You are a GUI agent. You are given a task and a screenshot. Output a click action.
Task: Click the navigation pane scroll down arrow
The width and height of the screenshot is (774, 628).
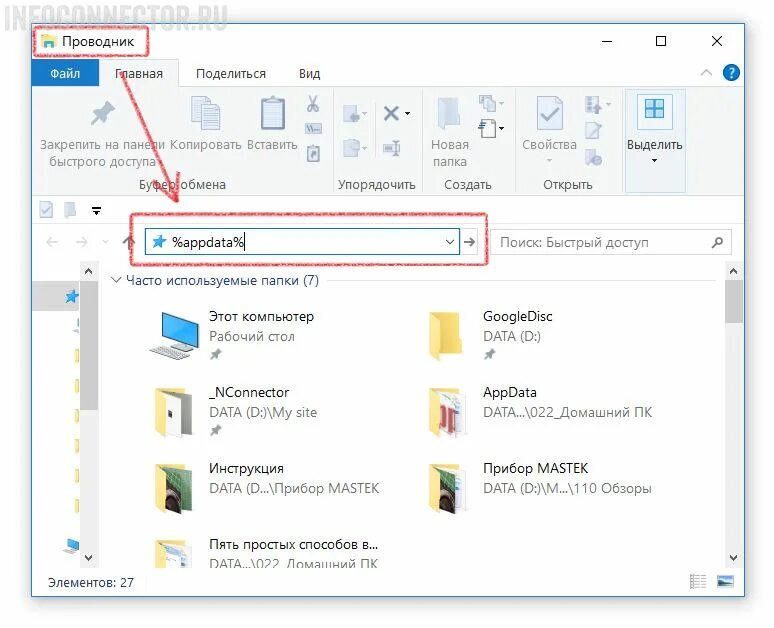click(x=88, y=558)
